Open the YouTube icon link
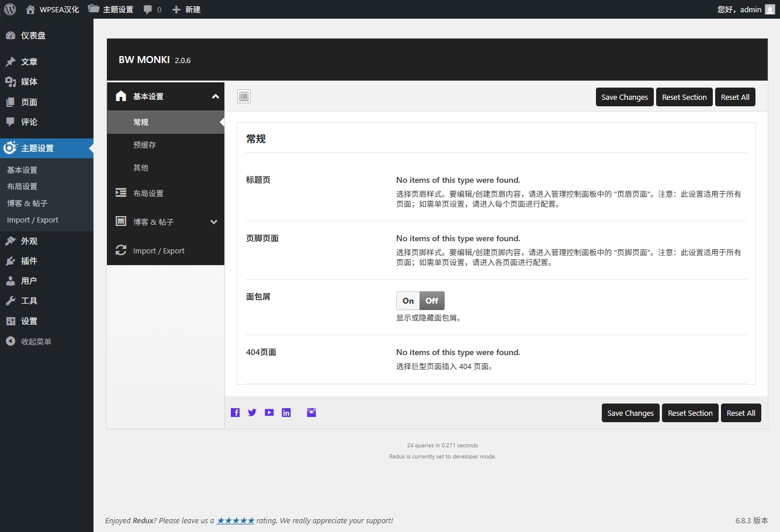Screen dimensions: 780x532 [x=269, y=413]
